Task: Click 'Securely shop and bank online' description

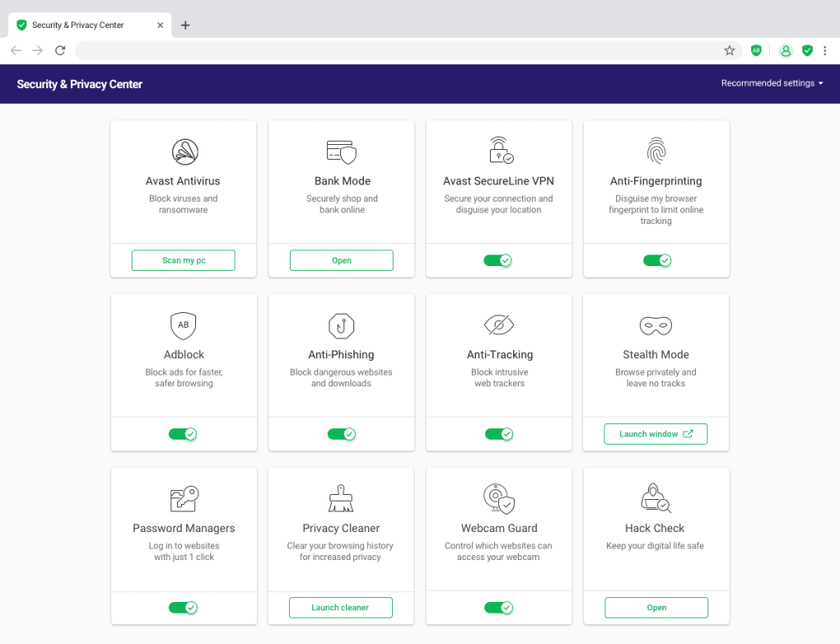Action: pyautogui.click(x=342, y=204)
